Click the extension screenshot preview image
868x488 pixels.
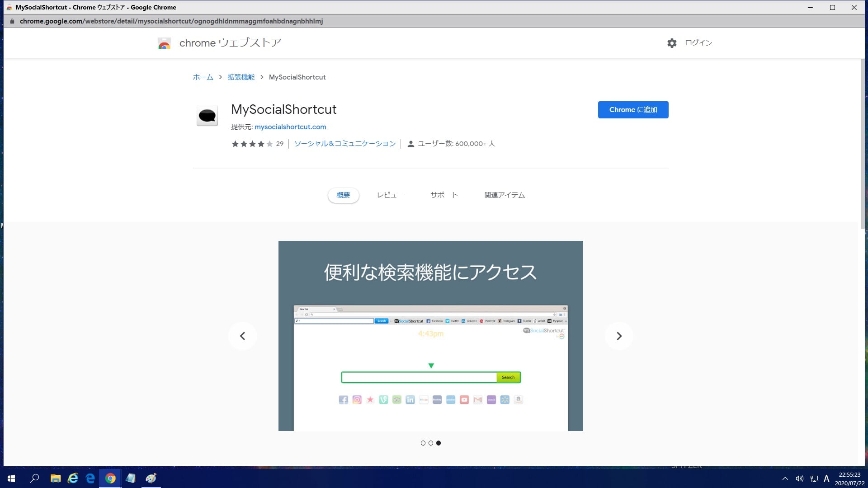click(430, 336)
